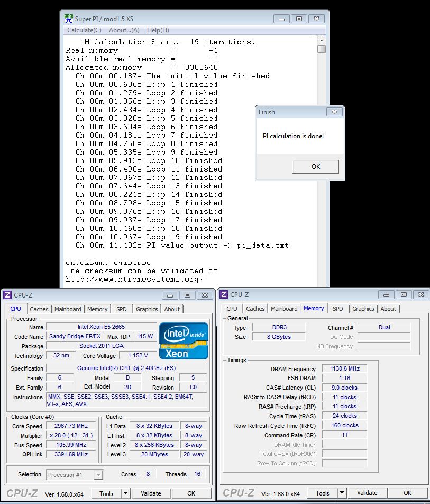Click the xtremesystems.org URL in Super PI
This screenshot has width=430, height=504.
point(134,280)
